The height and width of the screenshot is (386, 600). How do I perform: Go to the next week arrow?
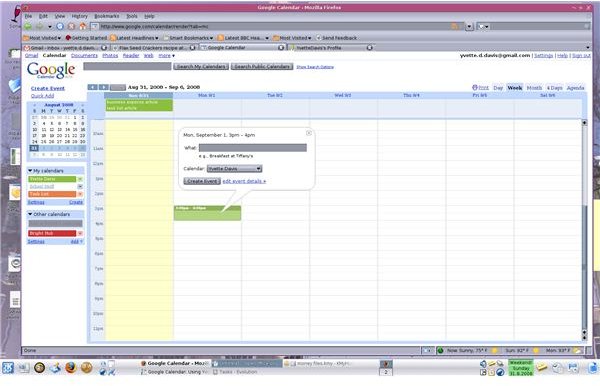pyautogui.click(x=104, y=87)
